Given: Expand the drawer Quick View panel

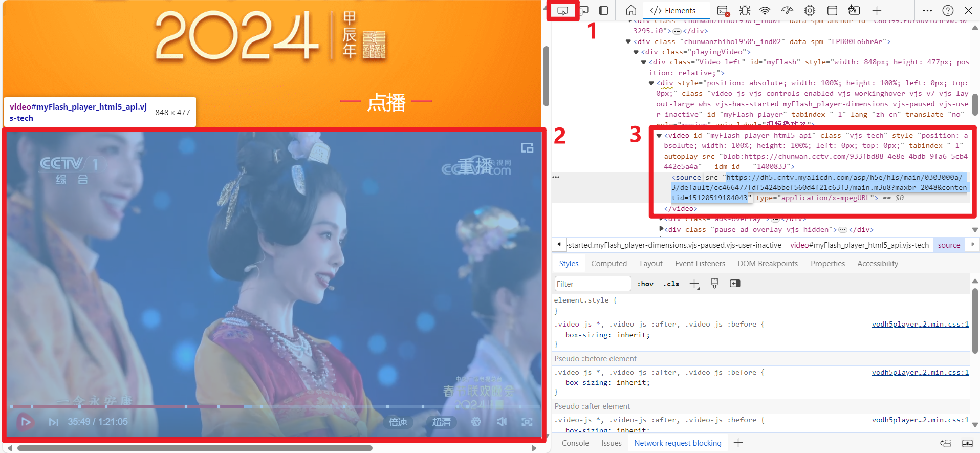Looking at the screenshot, I should pyautogui.click(x=967, y=443).
